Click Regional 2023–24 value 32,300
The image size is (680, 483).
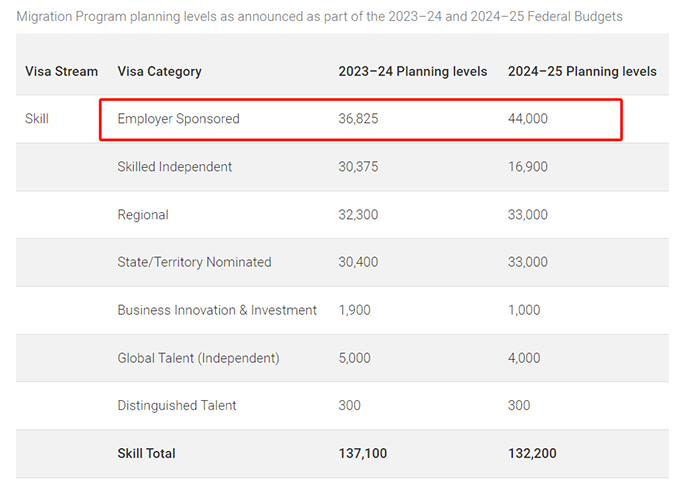tap(358, 215)
